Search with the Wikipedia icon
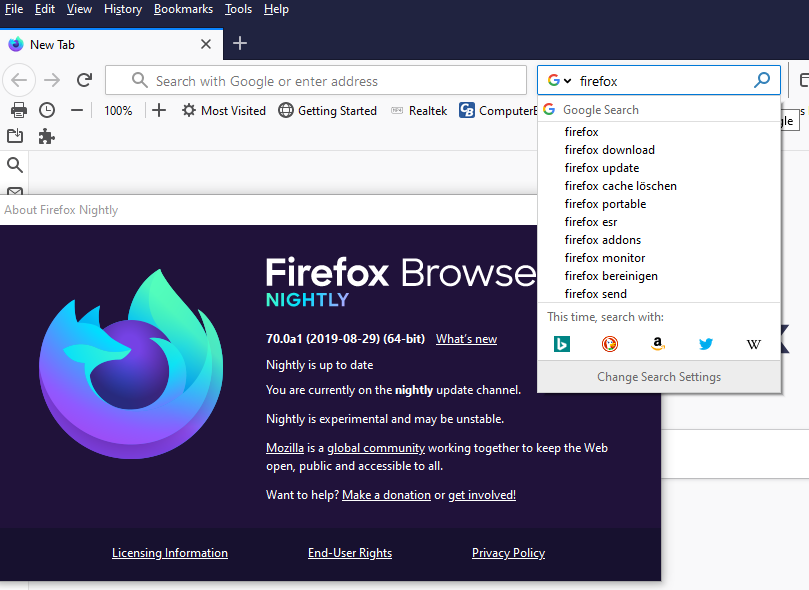This screenshot has height=590, width=809. (753, 343)
